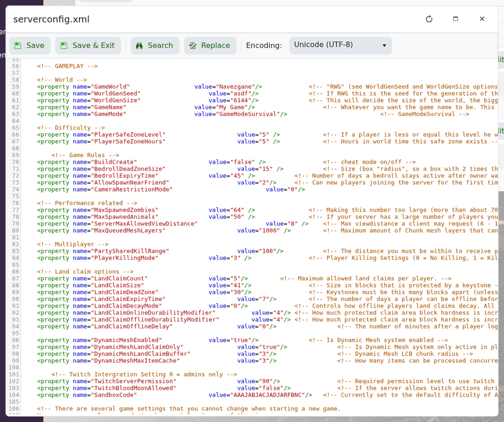Click the "<!-- World -->" comment

click(62, 80)
